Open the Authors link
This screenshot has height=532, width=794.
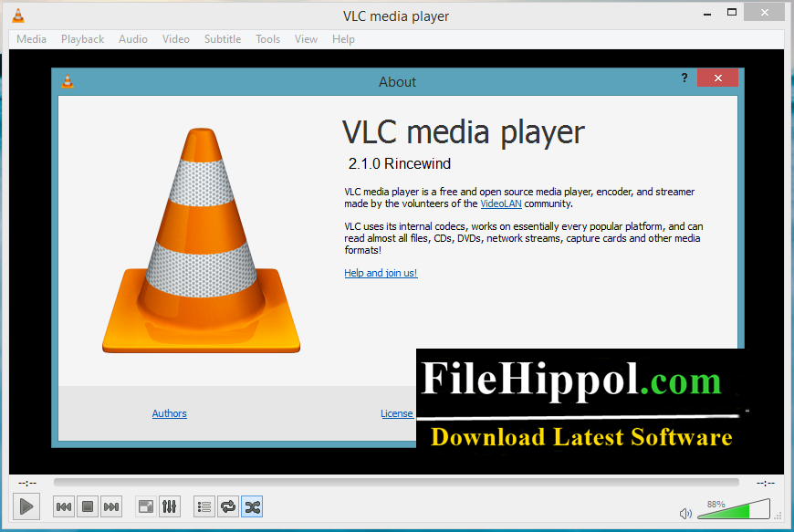[169, 413]
